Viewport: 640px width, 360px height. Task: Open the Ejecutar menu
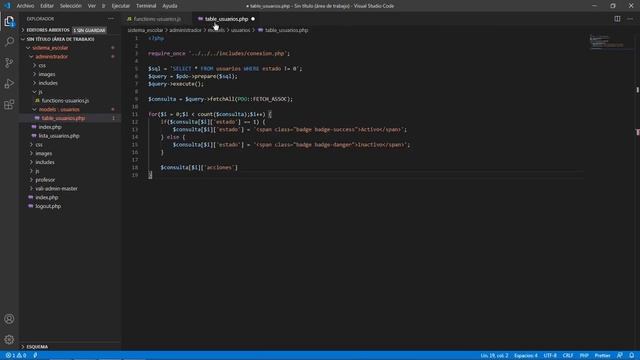click(x=120, y=6)
